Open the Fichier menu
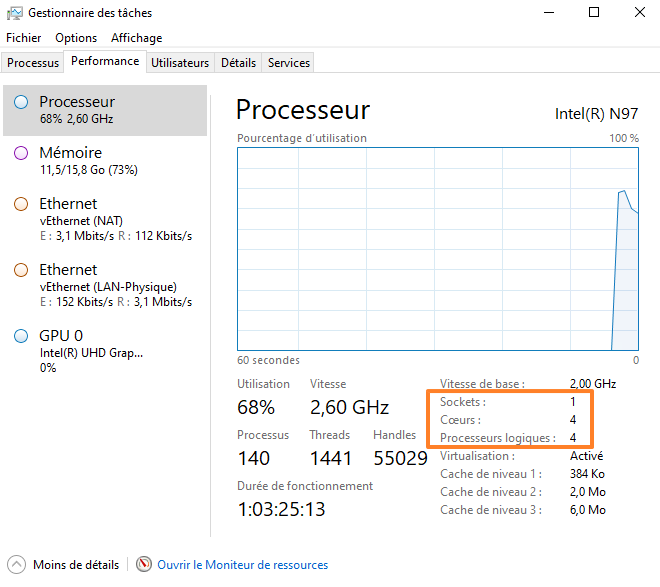Image resolution: width=660 pixels, height=587 pixels. (x=24, y=38)
